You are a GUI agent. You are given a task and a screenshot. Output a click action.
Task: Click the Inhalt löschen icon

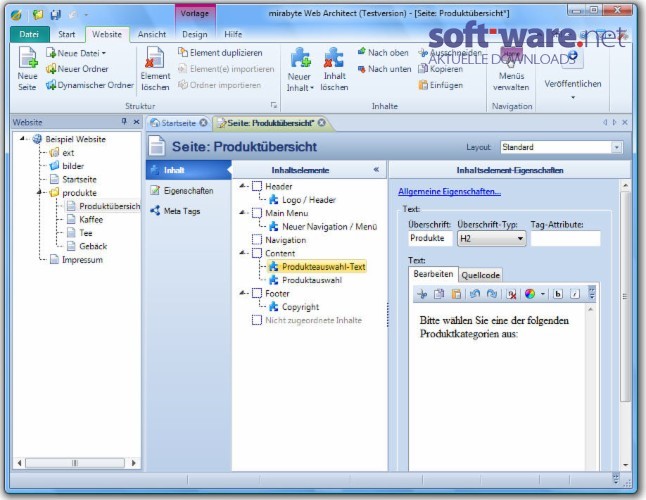click(x=334, y=57)
